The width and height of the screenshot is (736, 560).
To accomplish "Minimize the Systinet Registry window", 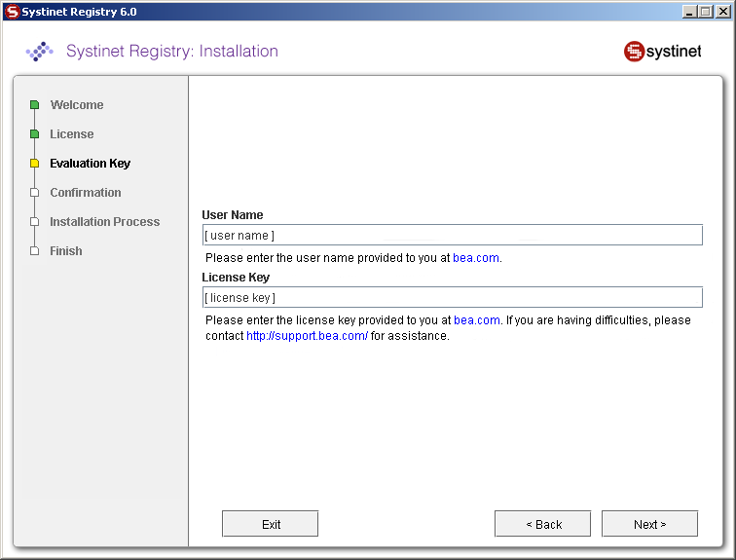I will [x=689, y=12].
